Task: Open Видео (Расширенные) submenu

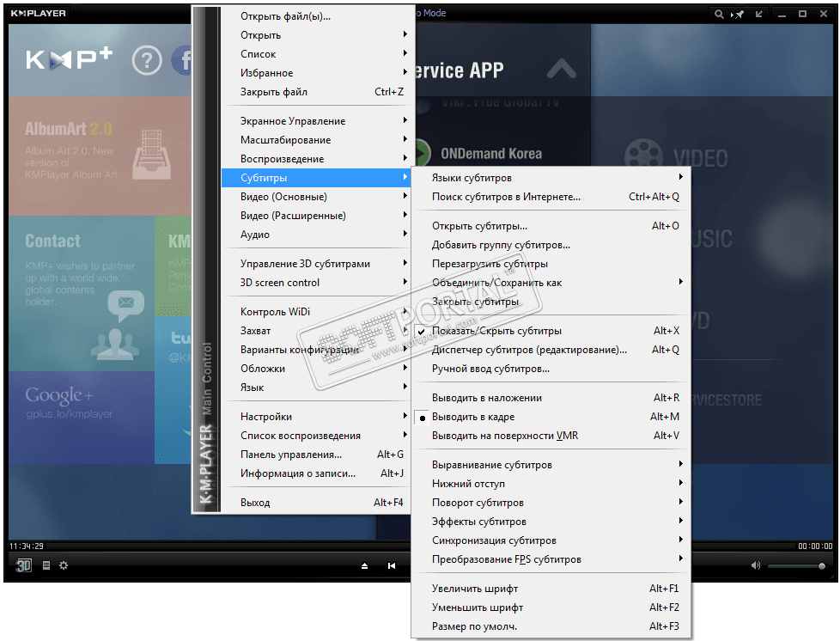Action: tap(315, 216)
